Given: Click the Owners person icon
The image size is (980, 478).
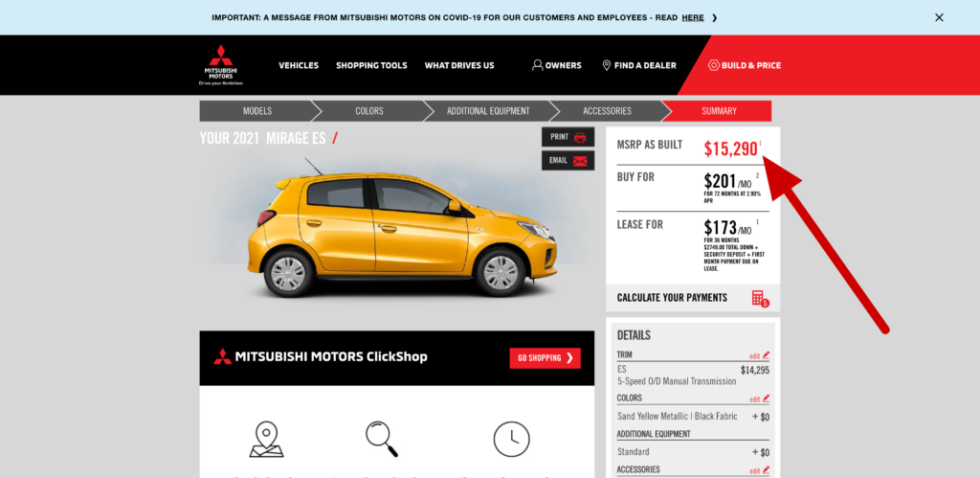Looking at the screenshot, I should (x=538, y=65).
